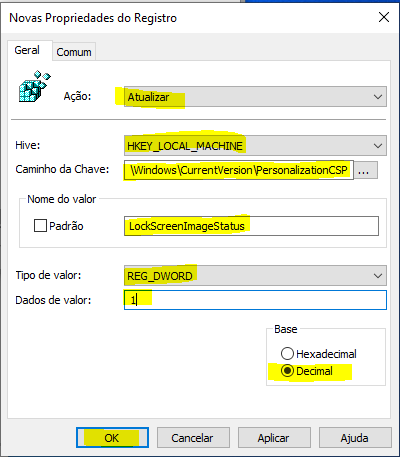Screen dimensions: 400x457
Task: Select the Hexadecimal base option
Action: 287,354
